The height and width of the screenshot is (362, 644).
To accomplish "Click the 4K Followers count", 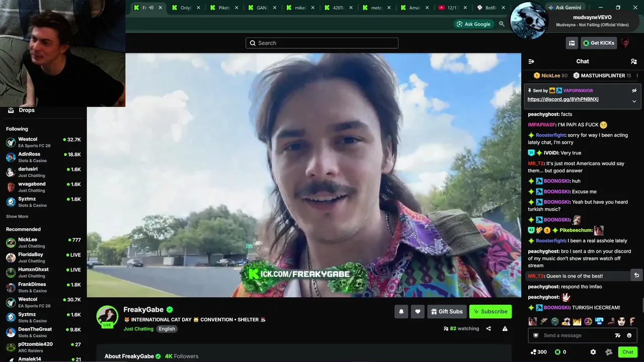I will (182, 356).
